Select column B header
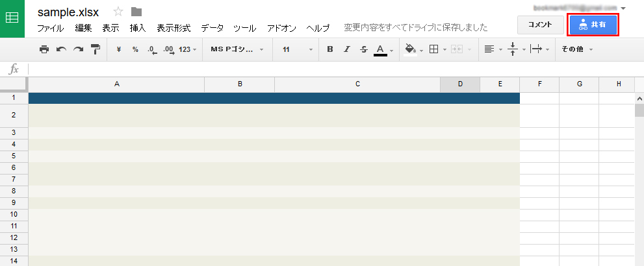 tap(240, 84)
